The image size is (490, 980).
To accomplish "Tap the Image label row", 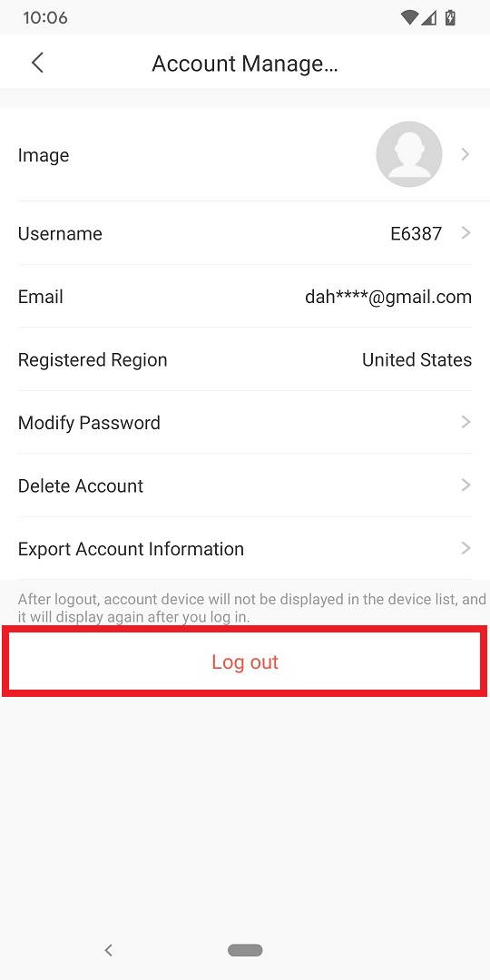I will point(245,154).
